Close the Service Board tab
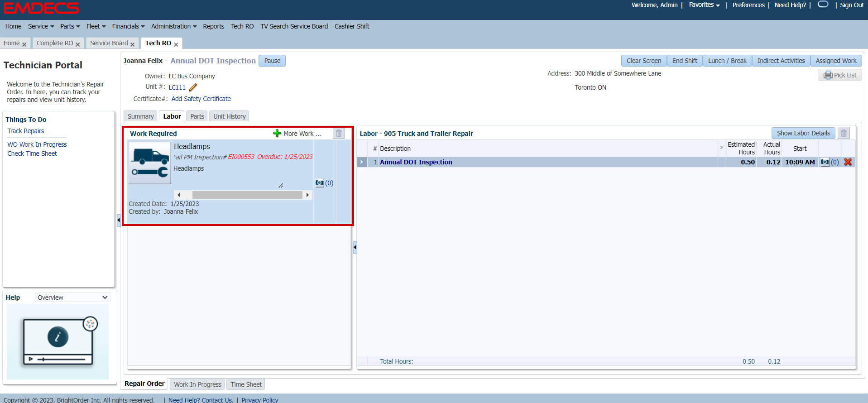Screen dimensions: 868x403 pyautogui.click(x=132, y=44)
